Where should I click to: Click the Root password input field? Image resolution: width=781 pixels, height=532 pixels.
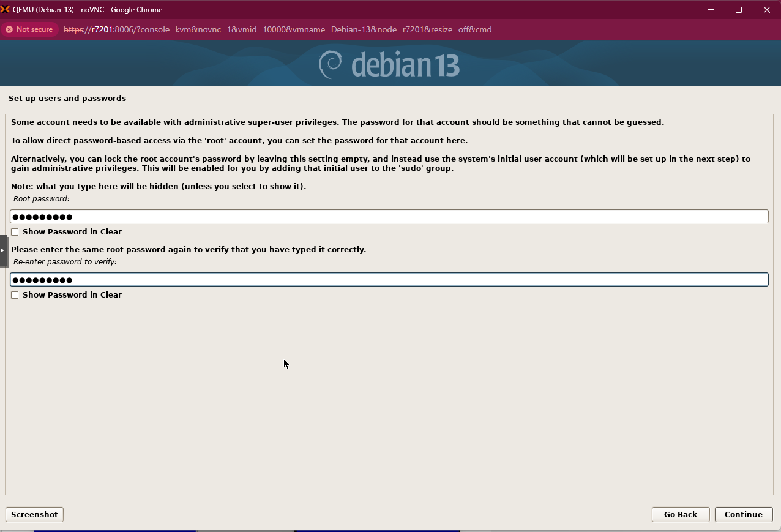click(389, 216)
